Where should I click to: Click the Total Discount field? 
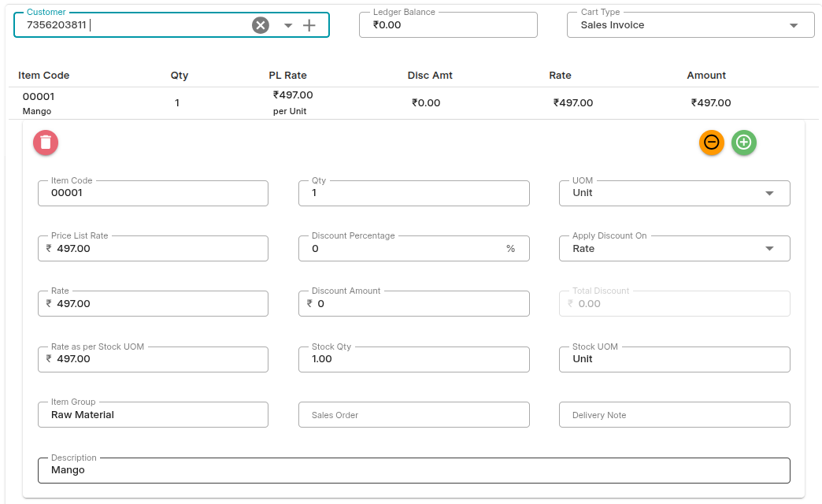point(675,304)
